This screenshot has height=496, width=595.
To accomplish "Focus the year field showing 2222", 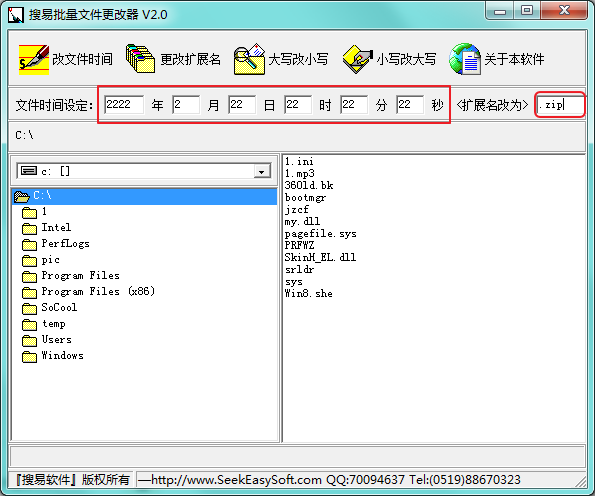I will [x=124, y=104].
